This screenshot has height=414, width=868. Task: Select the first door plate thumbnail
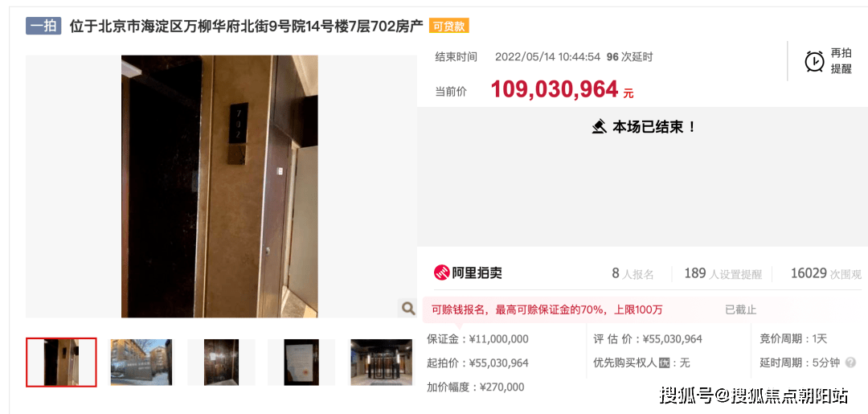tap(61, 362)
